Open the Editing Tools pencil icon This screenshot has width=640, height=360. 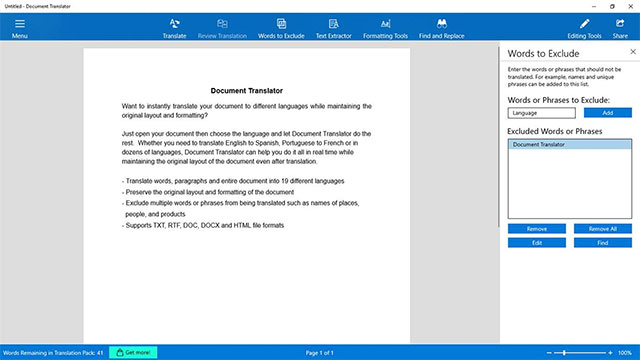click(x=584, y=24)
